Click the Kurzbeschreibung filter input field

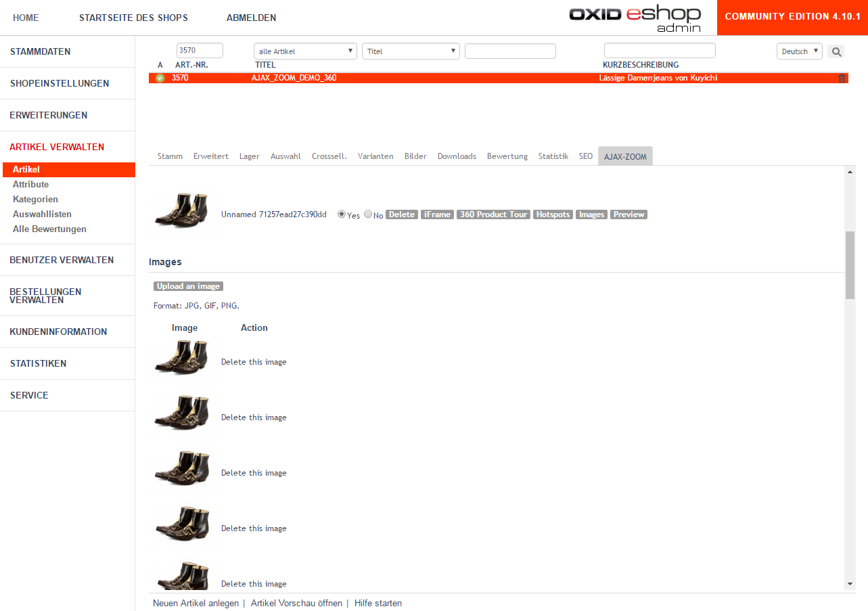[660, 51]
